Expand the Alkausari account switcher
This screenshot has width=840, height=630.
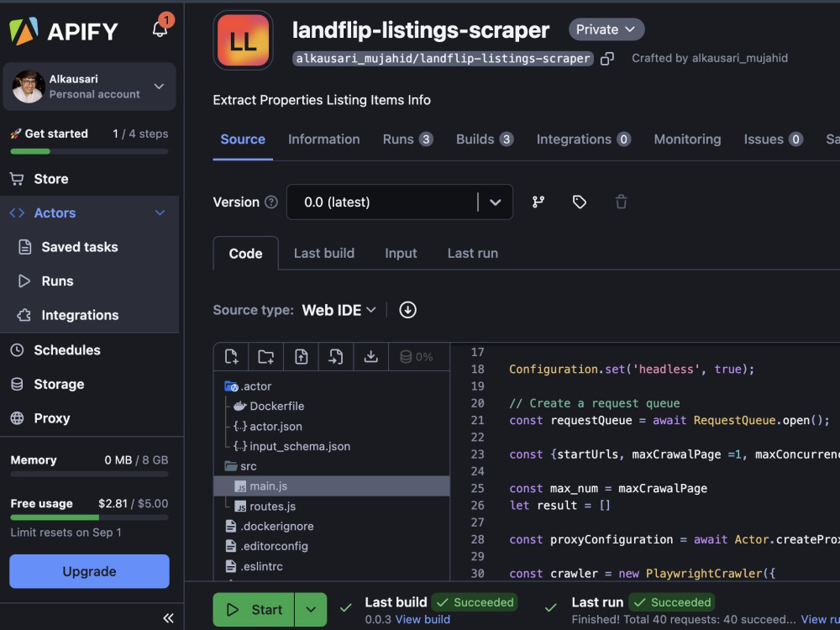(90, 87)
